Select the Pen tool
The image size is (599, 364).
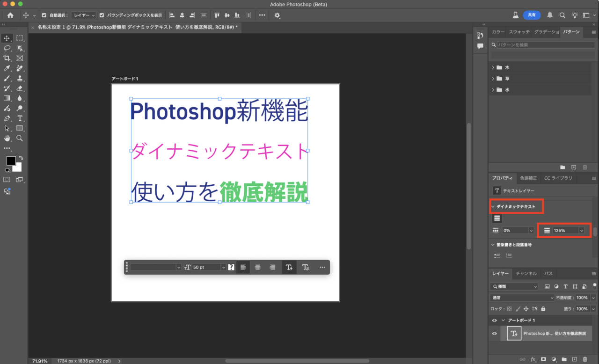click(7, 118)
